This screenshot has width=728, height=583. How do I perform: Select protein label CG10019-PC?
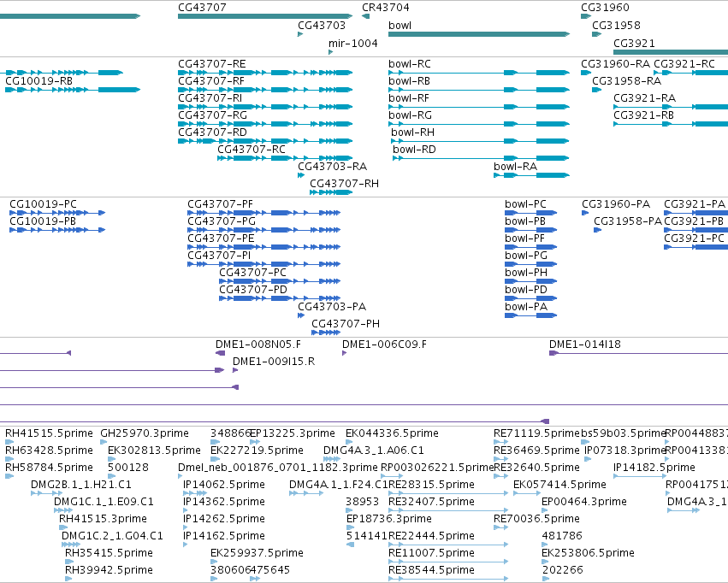pyautogui.click(x=43, y=204)
